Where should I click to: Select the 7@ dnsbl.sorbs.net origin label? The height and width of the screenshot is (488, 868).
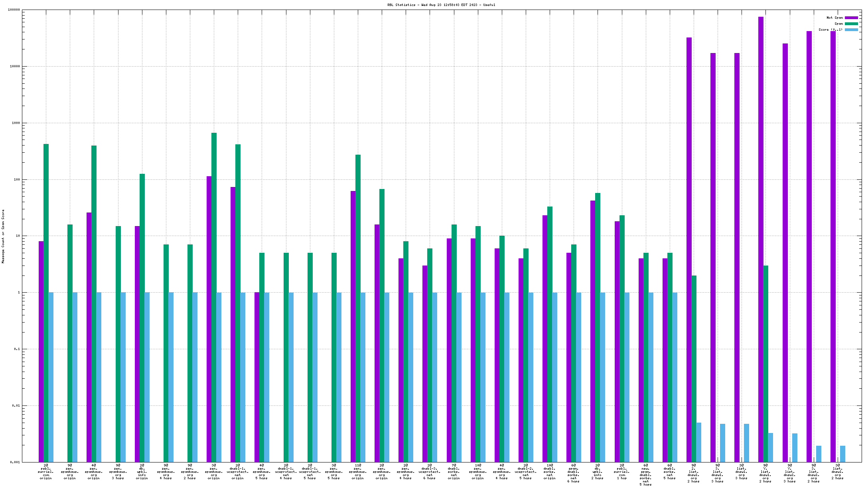click(454, 472)
